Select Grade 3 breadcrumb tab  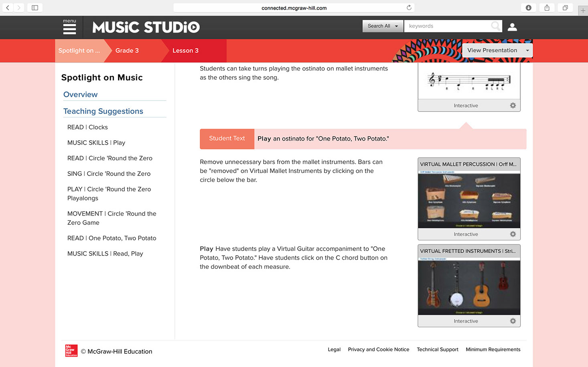point(127,50)
